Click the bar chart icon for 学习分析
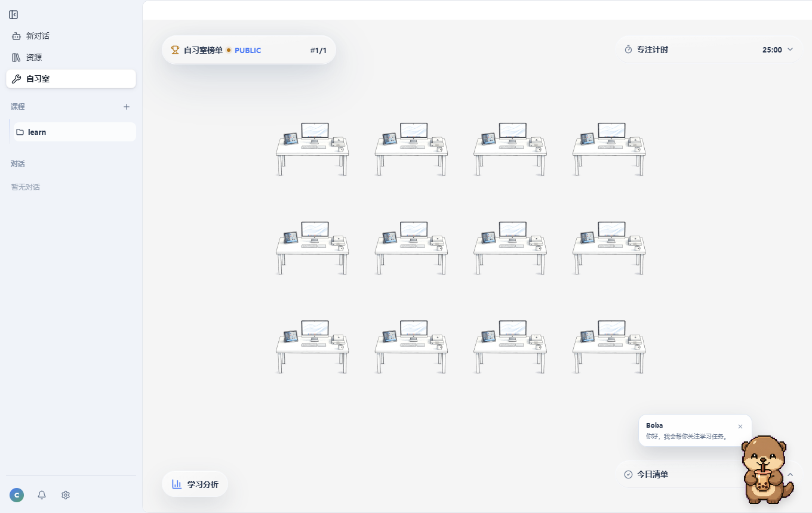 click(177, 484)
